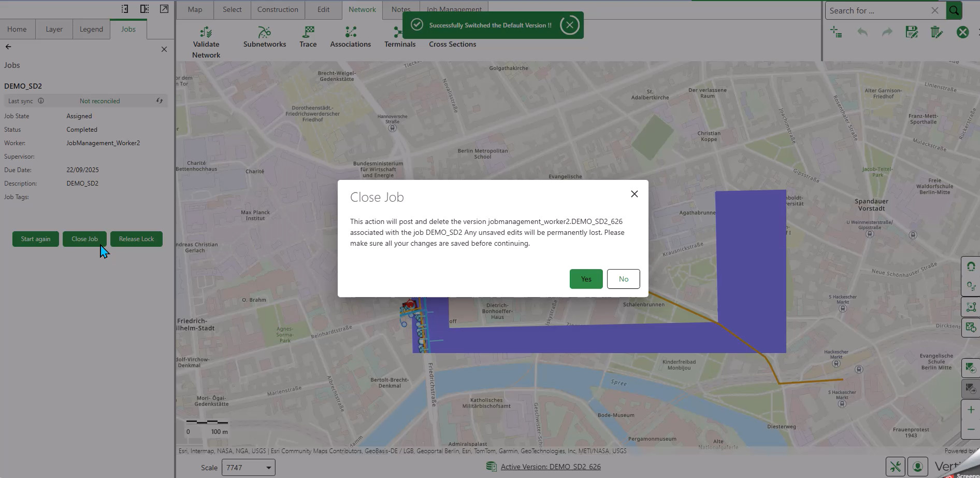Select the Trace tool icon
Screen dimensions: 980x478
(308, 33)
